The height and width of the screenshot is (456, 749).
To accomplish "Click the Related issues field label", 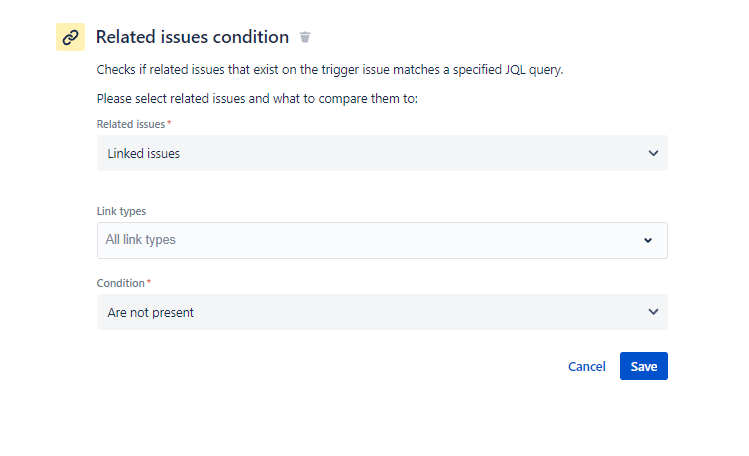I will (x=131, y=124).
